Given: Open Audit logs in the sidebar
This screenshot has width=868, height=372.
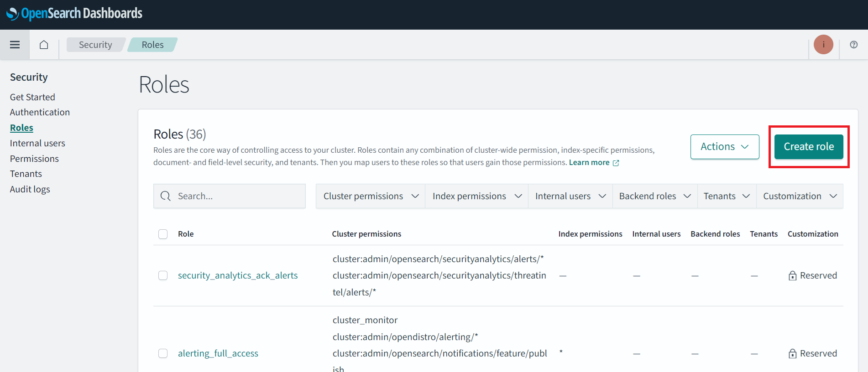Looking at the screenshot, I should click(30, 189).
